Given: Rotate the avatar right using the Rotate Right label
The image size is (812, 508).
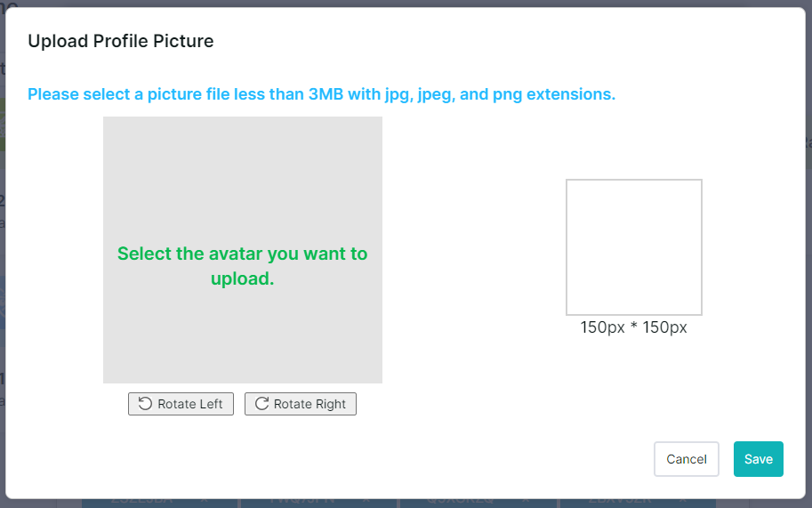Looking at the screenshot, I should point(310,404).
